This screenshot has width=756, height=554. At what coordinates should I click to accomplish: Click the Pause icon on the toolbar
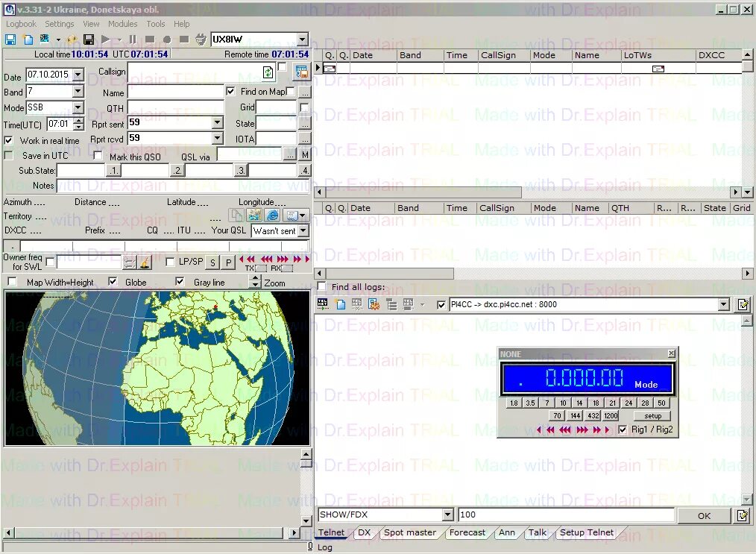[x=134, y=39]
